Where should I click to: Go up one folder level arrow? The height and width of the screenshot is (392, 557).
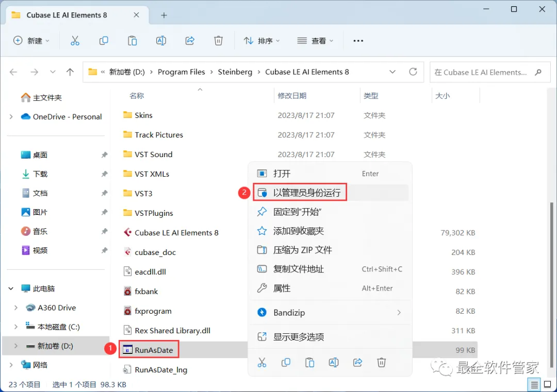tap(70, 72)
